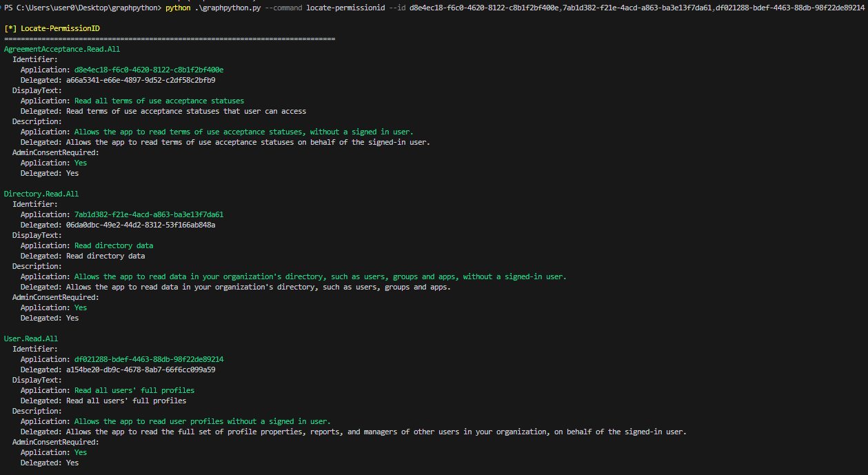This screenshot has width=868, height=475.
Task: Click application ID 7ab1d382 under Directory.Read.All
Action: (149, 214)
